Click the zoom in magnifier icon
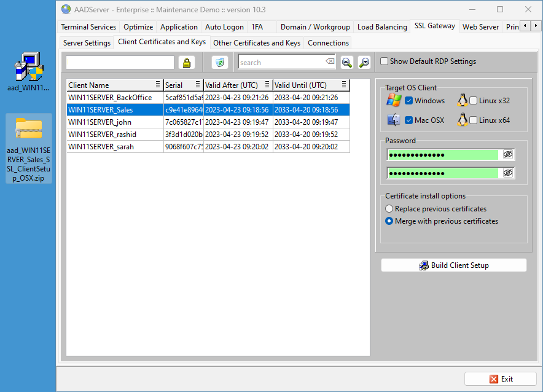Screen dimensions: 543x392 click(x=347, y=63)
